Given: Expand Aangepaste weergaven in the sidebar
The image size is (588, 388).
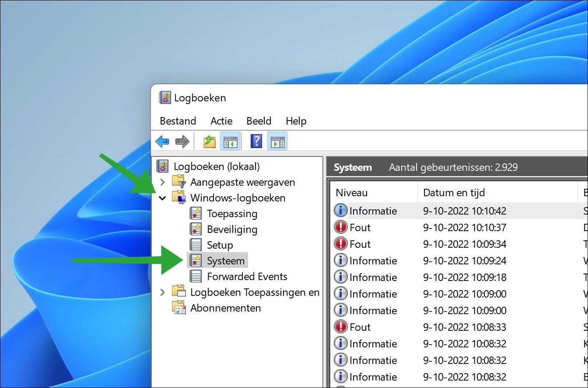Looking at the screenshot, I should coord(163,182).
